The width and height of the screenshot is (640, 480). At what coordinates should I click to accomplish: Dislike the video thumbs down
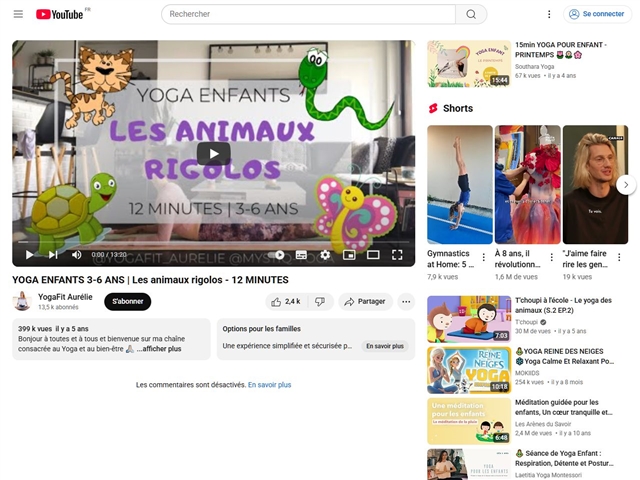(320, 302)
